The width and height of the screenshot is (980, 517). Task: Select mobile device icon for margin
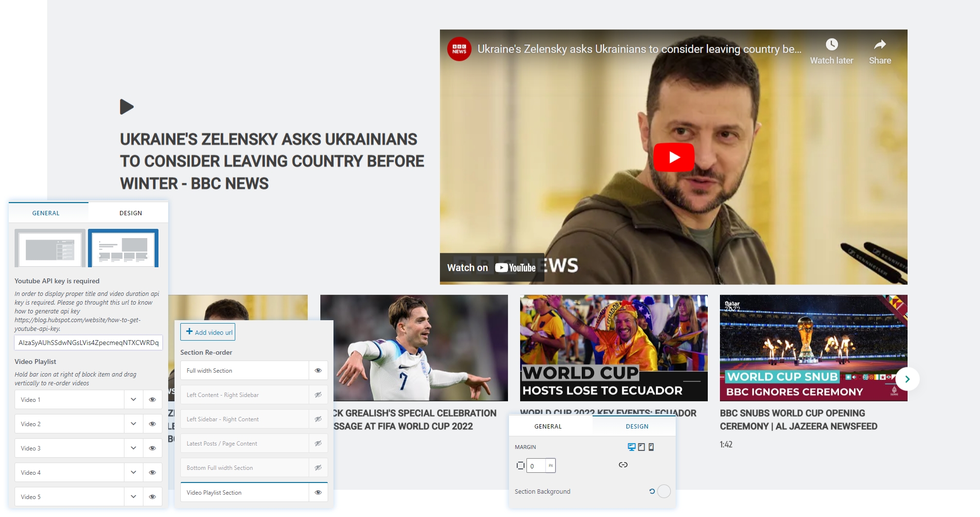click(x=651, y=447)
